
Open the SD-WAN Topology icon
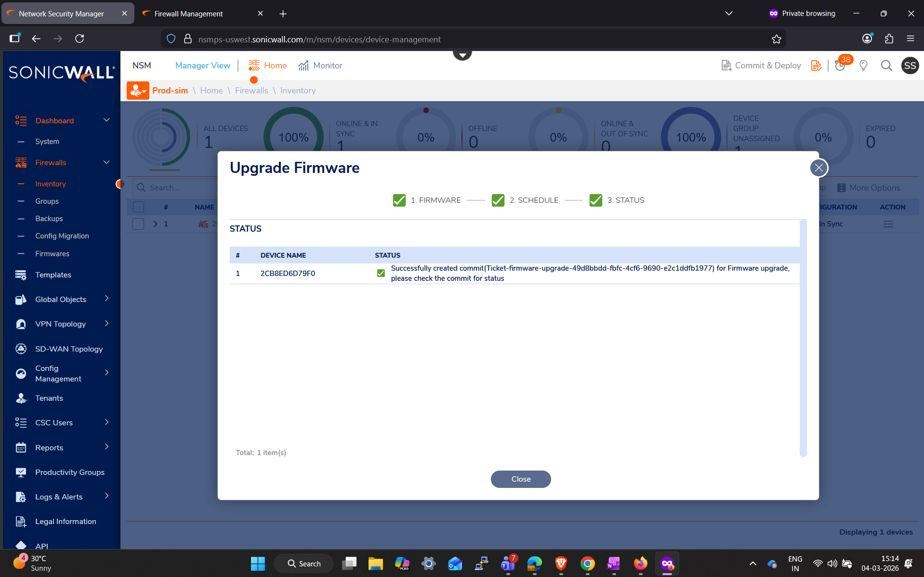(21, 349)
